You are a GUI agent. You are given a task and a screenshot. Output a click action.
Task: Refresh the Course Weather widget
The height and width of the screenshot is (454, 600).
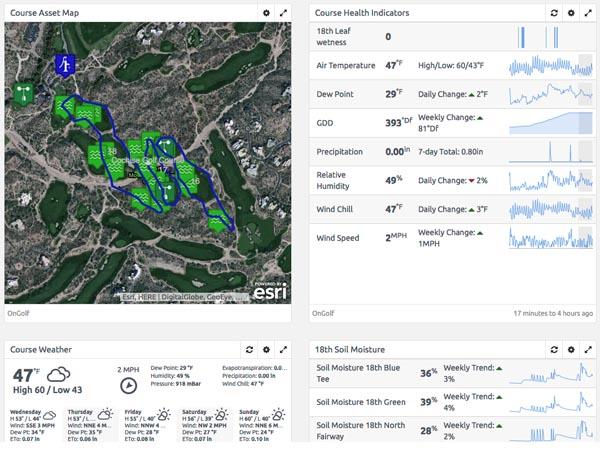[x=249, y=349]
